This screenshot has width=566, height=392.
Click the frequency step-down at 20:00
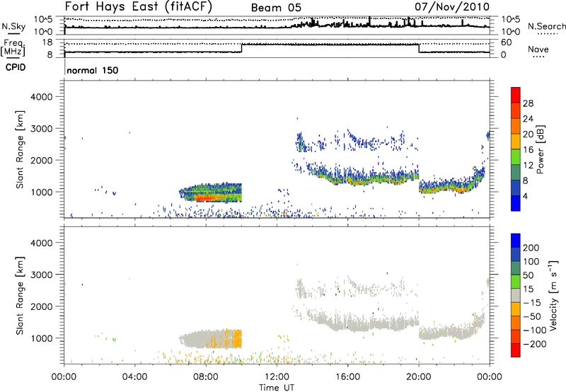click(x=419, y=48)
